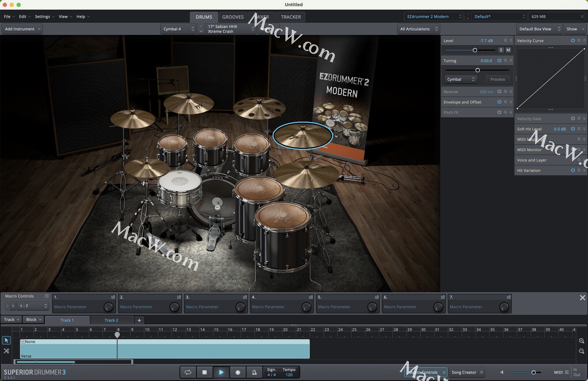Switch to the GROOVES tab

click(x=233, y=17)
